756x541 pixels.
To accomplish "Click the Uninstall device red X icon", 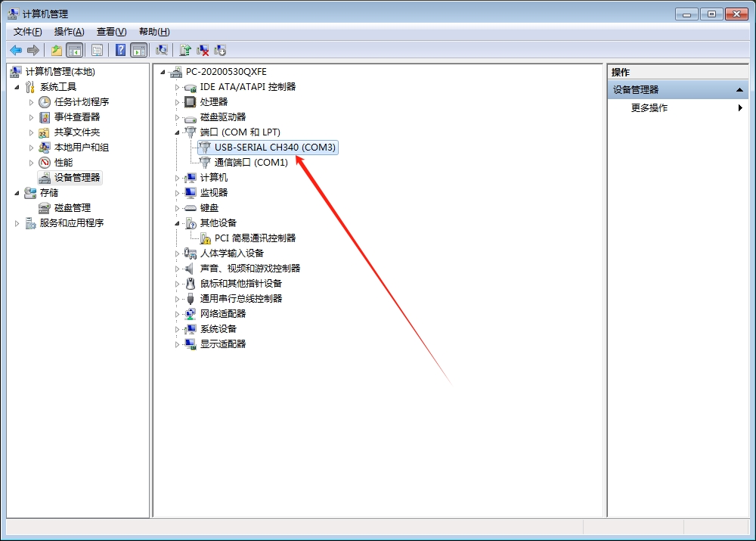I will click(203, 50).
